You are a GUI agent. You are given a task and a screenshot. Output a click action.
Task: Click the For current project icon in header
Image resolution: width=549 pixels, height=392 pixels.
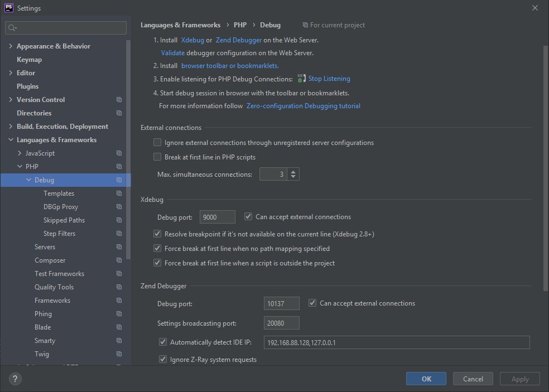click(305, 25)
